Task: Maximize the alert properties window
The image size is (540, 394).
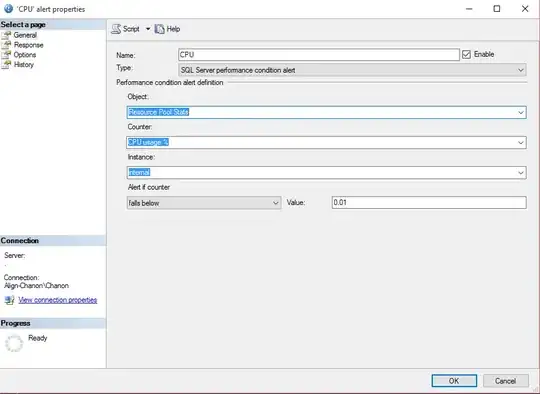Action: (497, 9)
